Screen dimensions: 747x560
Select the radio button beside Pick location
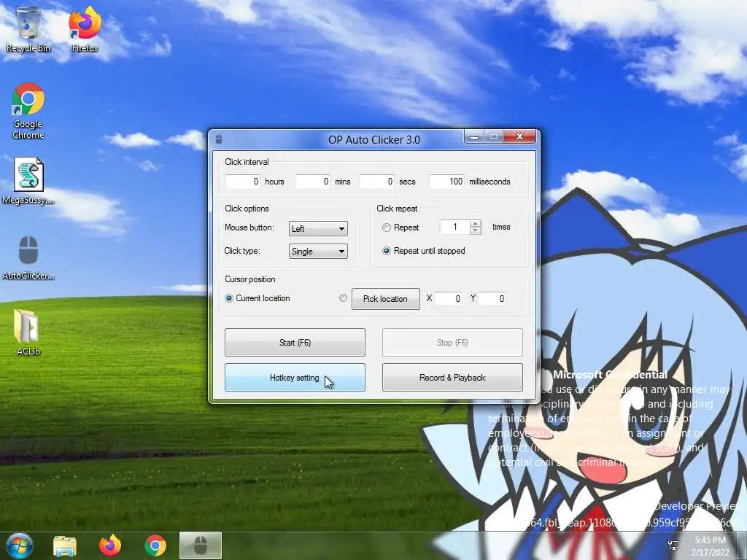coord(343,298)
